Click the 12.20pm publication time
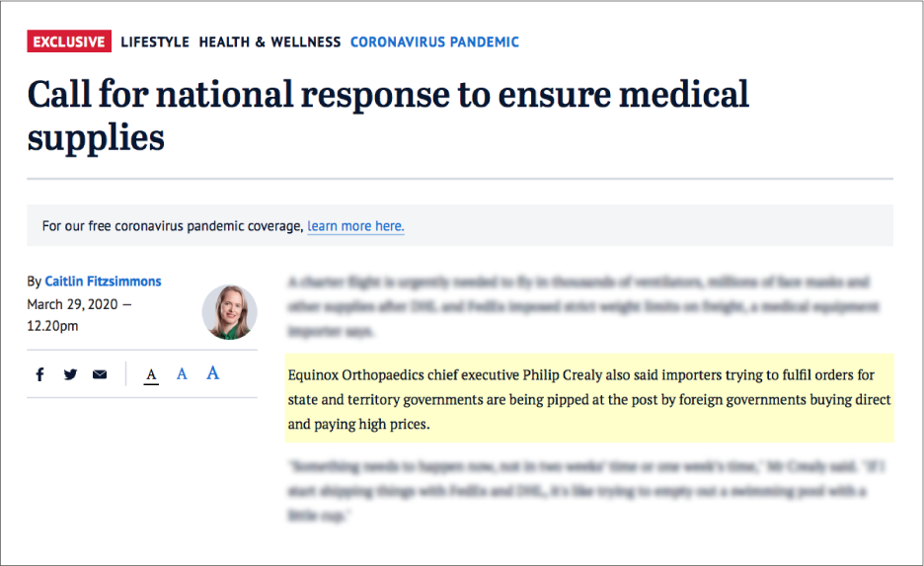This screenshot has width=924, height=566. point(52,326)
